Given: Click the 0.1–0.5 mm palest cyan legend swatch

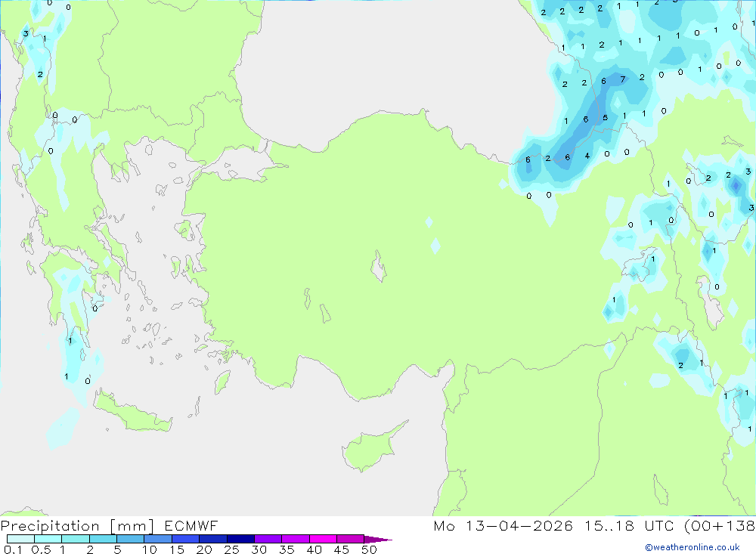Looking at the screenshot, I should tap(20, 539).
